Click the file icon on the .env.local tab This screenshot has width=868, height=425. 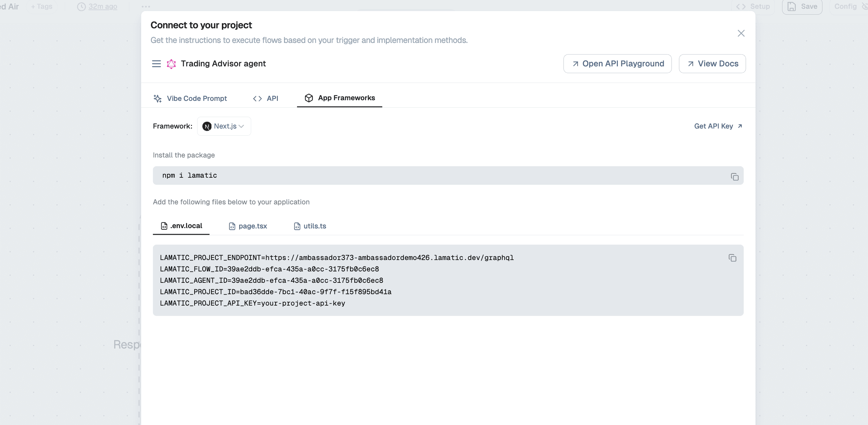(x=163, y=226)
